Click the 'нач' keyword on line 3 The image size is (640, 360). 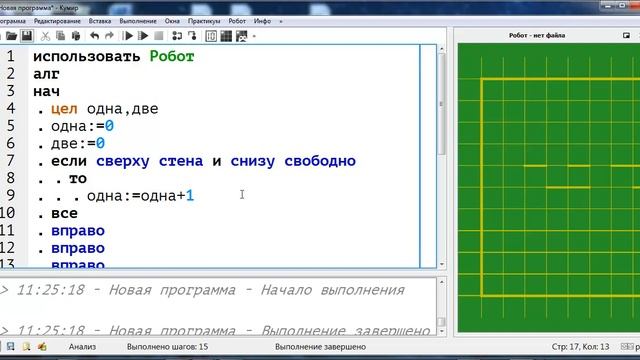click(x=46, y=91)
